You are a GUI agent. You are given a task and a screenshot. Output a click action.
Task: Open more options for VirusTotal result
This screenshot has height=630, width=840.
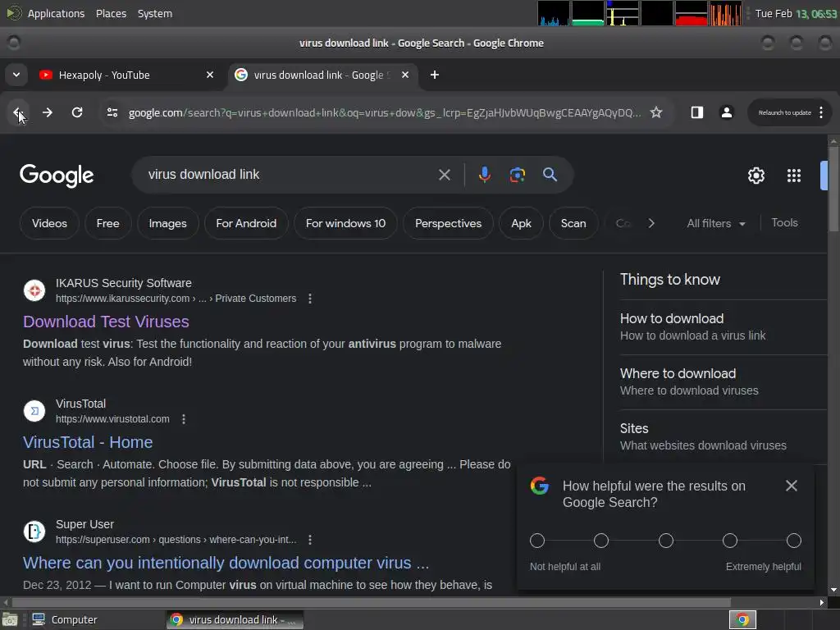pyautogui.click(x=184, y=419)
